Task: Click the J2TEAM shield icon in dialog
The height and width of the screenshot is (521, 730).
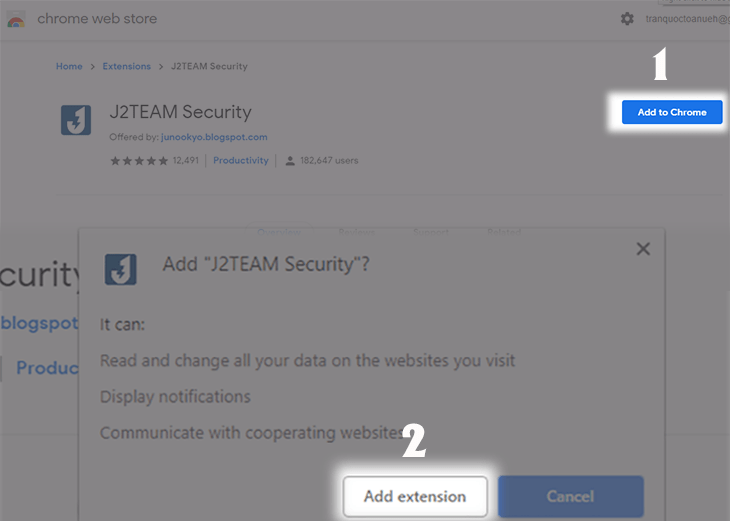Action: pyautogui.click(x=121, y=269)
